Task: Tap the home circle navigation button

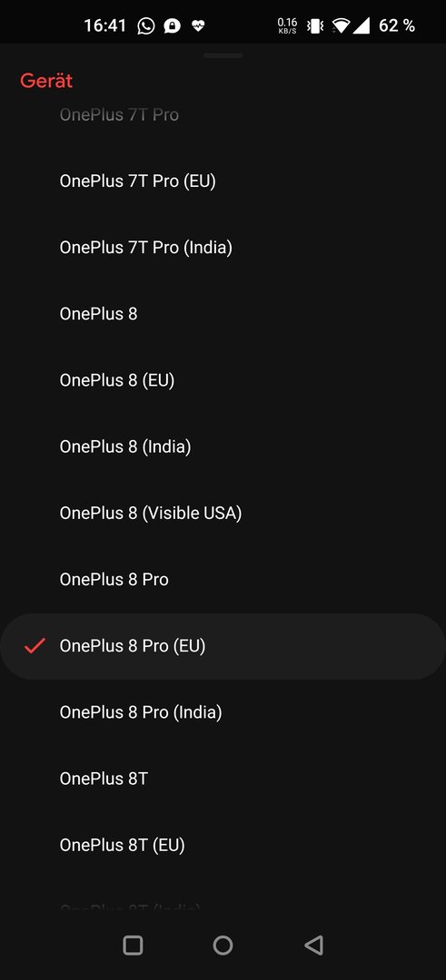Action: (x=223, y=945)
